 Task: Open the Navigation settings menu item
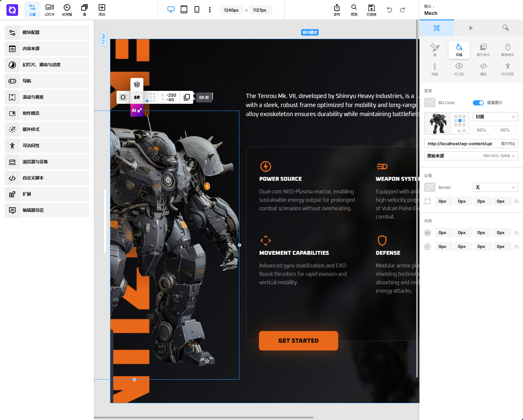point(47,81)
